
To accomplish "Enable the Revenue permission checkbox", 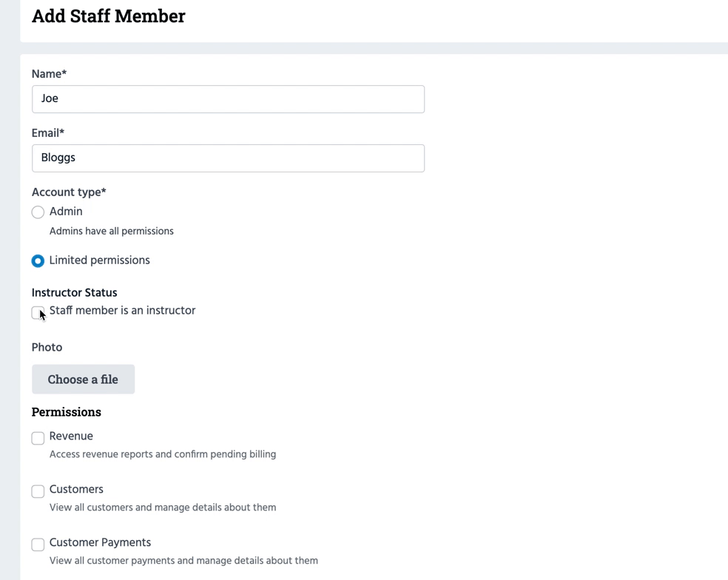I will click(38, 438).
